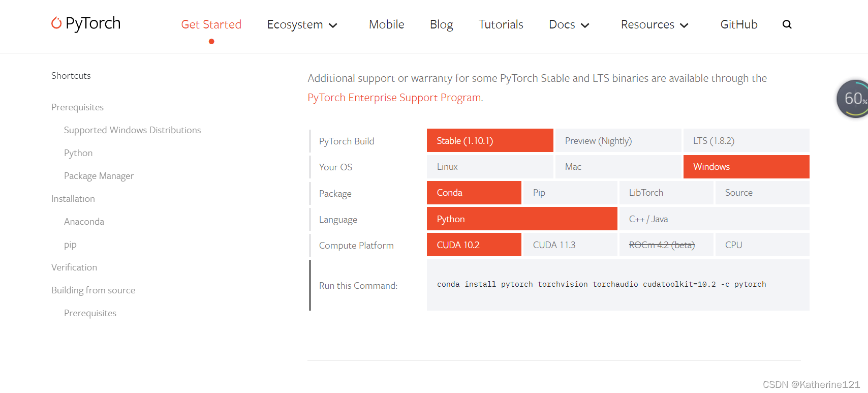Select LTS (1.8.2) build option

pyautogui.click(x=747, y=140)
